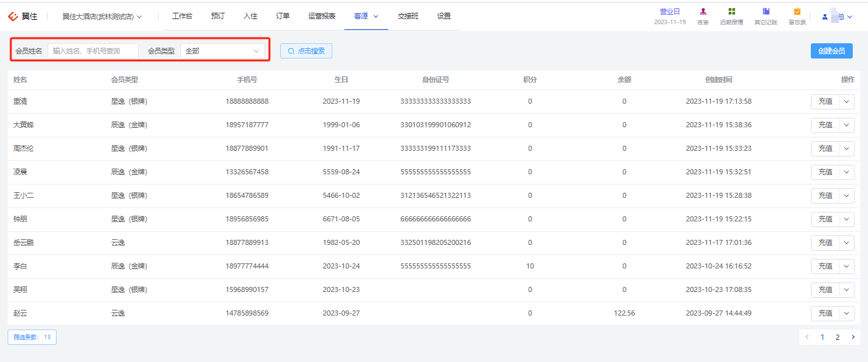The image size is (868, 362).
Task: Click the magnifier icon in 点击搜索
Action: [x=291, y=51]
